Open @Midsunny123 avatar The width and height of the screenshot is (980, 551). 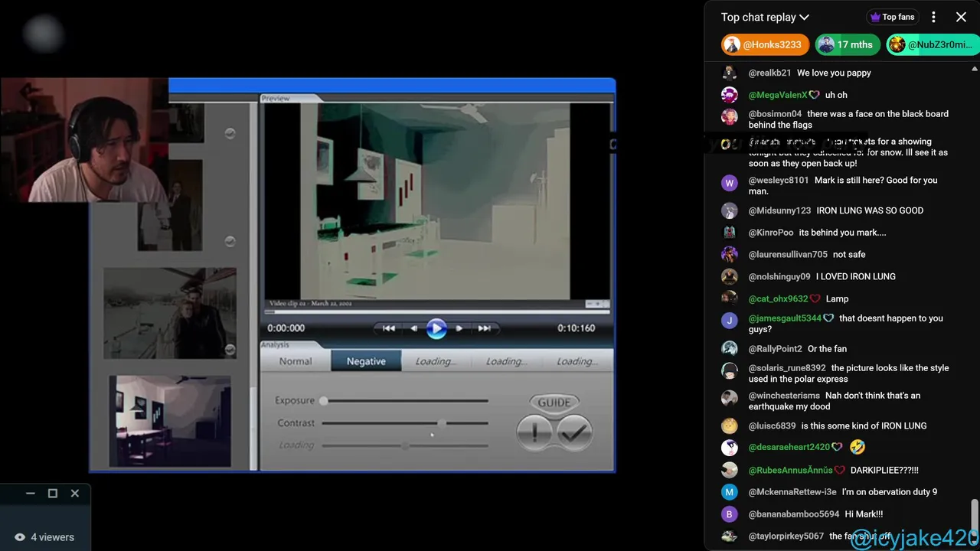[730, 210]
